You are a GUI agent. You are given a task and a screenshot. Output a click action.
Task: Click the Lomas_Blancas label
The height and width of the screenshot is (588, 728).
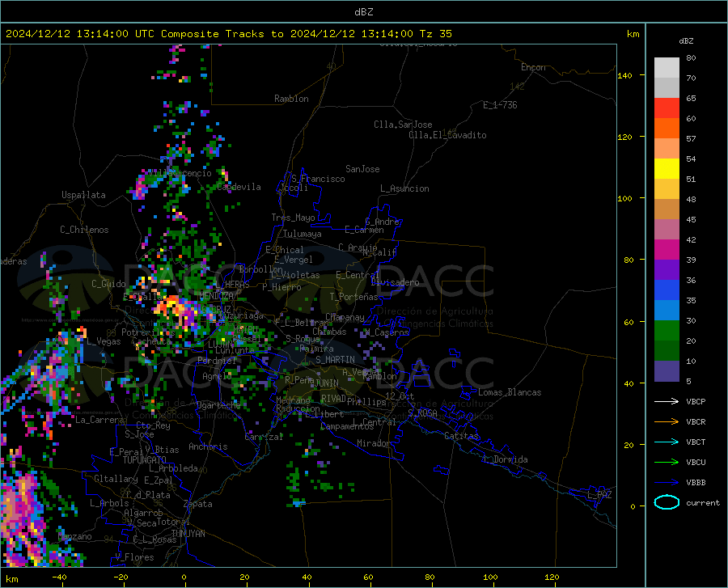pyautogui.click(x=510, y=392)
